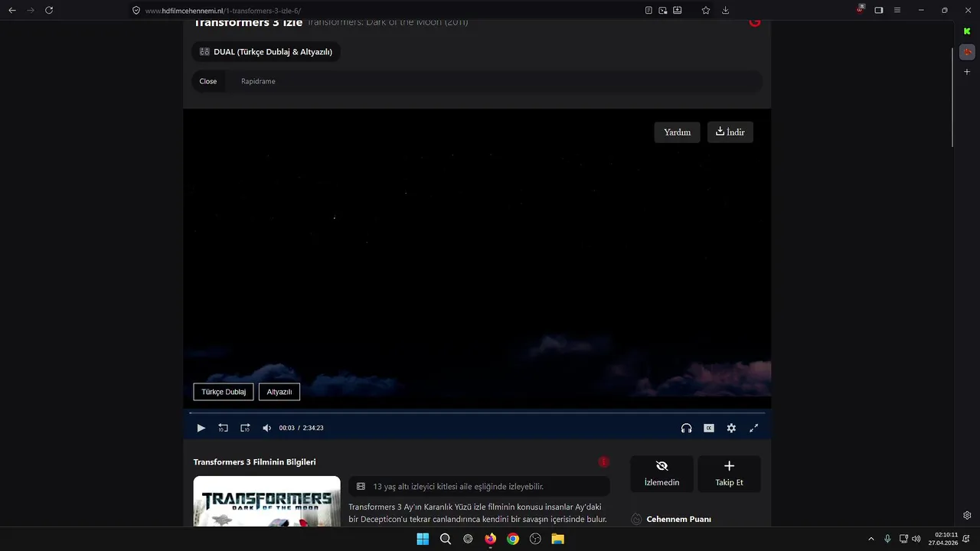Bookmark this page with star
Viewport: 980px width, 551px height.
click(706, 10)
